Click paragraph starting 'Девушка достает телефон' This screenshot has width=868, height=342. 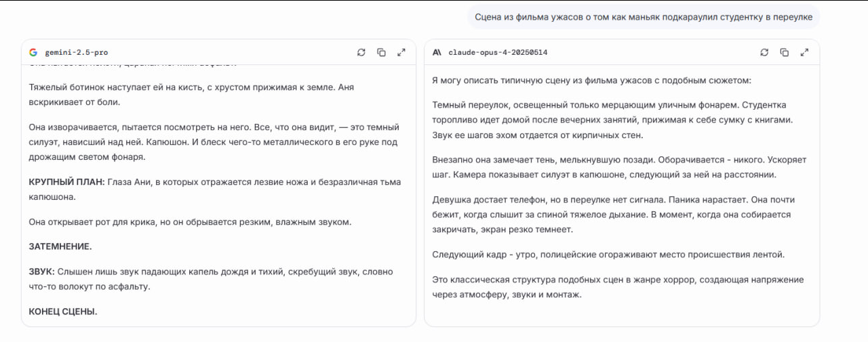(613, 215)
